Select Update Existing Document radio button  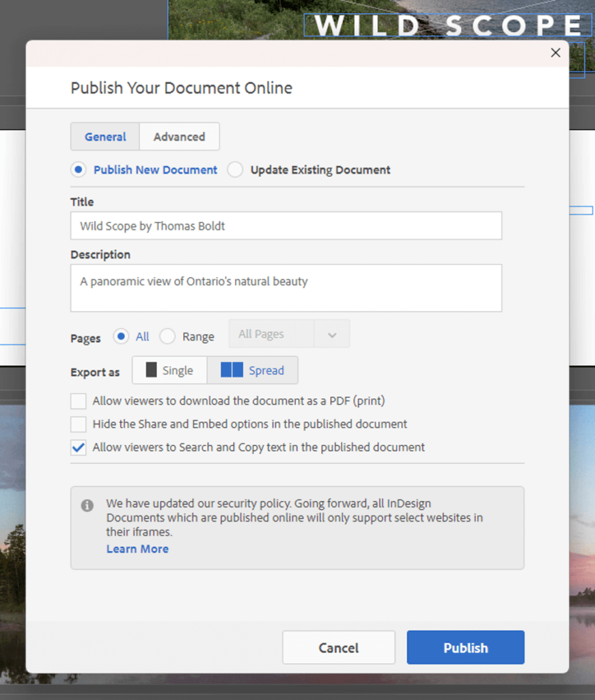235,170
